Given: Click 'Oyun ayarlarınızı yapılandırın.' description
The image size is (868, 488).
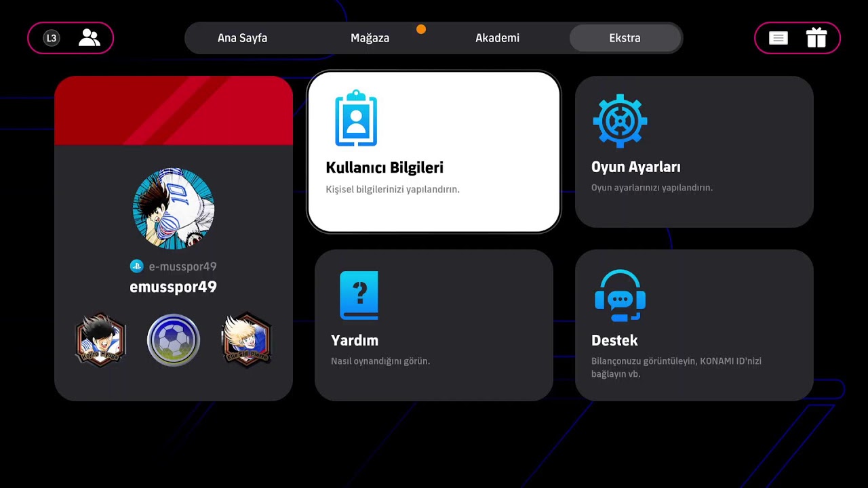Looking at the screenshot, I should (652, 187).
